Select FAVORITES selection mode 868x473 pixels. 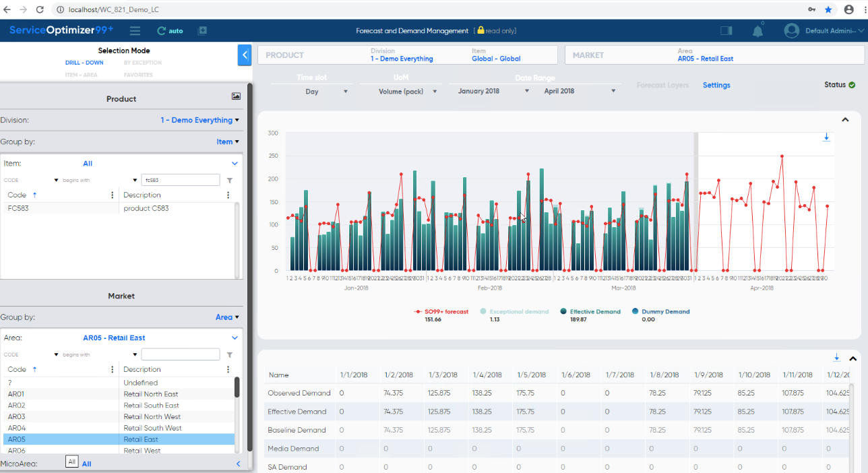[x=138, y=75]
